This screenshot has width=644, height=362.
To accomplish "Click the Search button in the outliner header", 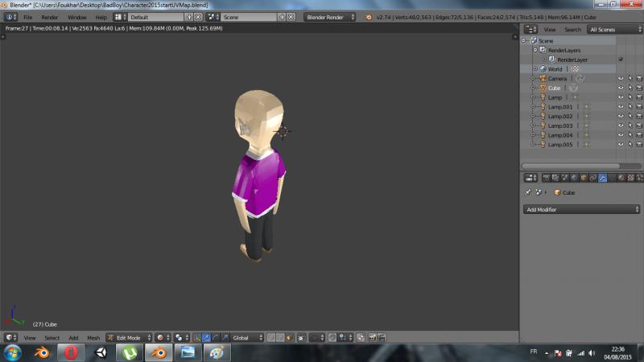I will pos(572,30).
